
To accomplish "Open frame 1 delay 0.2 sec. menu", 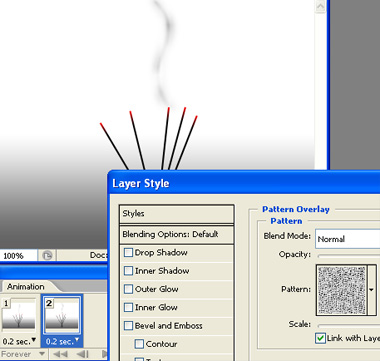I will pos(19,341).
